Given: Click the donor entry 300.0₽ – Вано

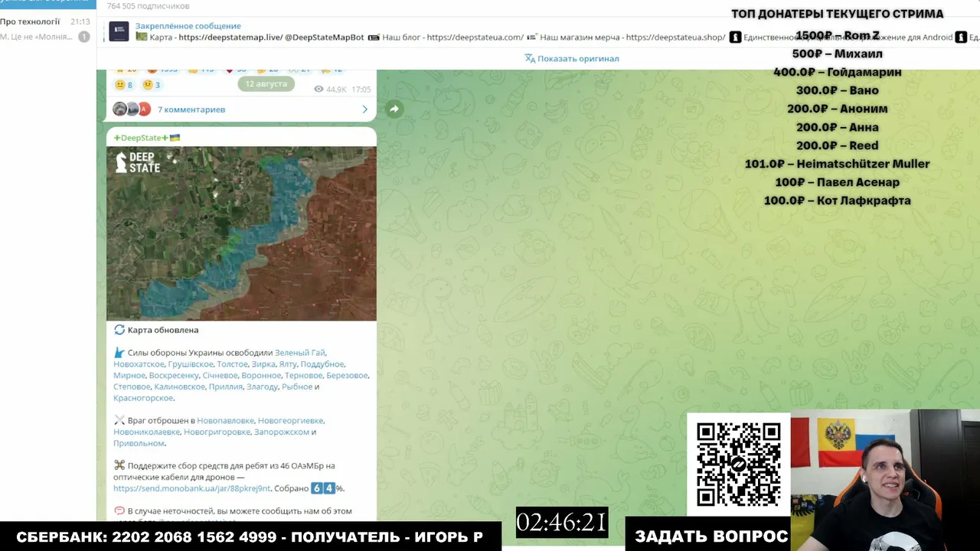Looking at the screenshot, I should (x=838, y=90).
